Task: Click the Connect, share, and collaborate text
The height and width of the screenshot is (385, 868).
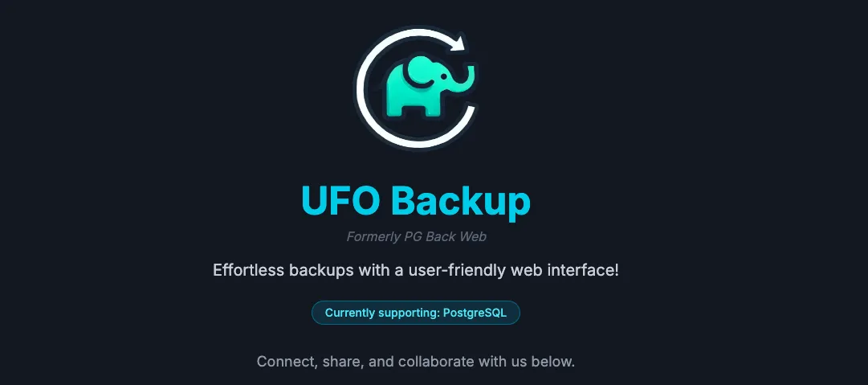Action: click(x=416, y=362)
